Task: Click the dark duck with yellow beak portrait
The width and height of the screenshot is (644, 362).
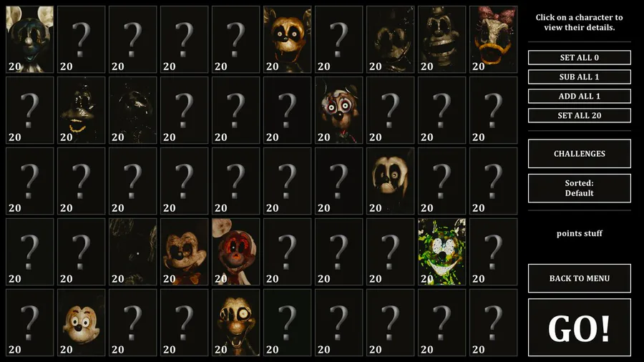Action: point(81,110)
